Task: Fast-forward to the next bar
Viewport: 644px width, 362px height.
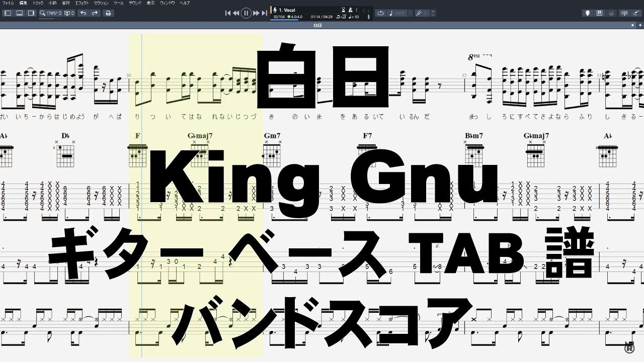Action: (256, 13)
